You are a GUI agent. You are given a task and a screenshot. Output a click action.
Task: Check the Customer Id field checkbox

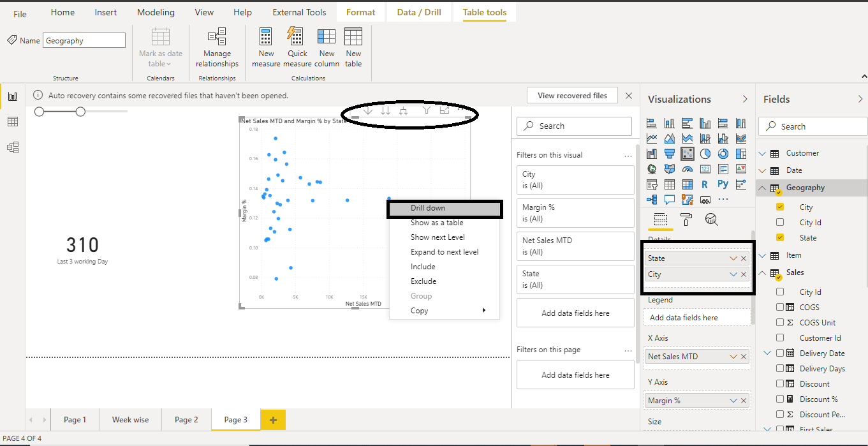tap(780, 338)
